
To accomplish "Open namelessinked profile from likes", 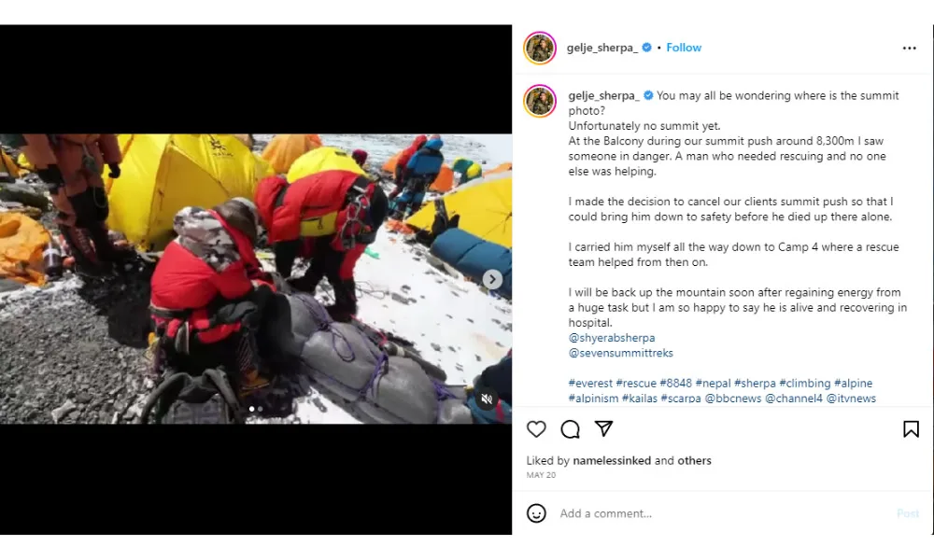I will [612, 461].
